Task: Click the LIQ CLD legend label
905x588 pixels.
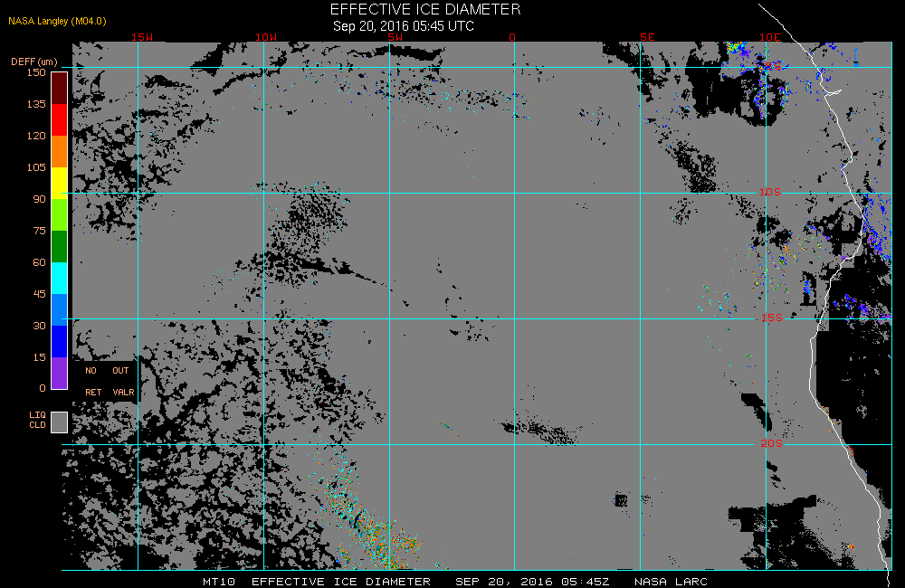Action: (37, 420)
